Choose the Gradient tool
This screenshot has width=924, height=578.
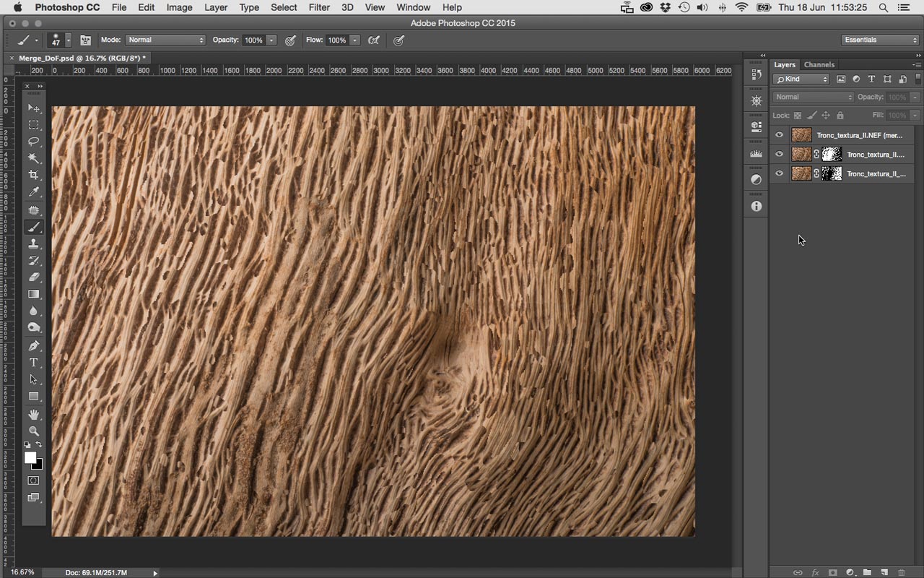(33, 294)
